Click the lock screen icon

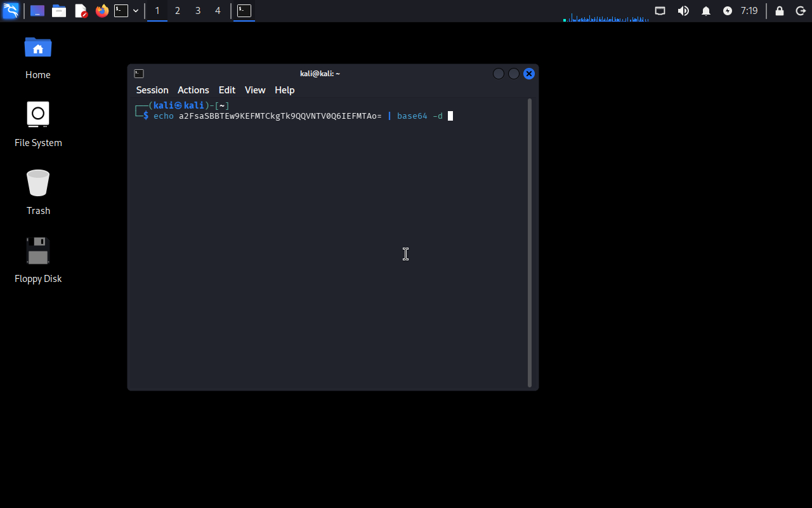780,11
